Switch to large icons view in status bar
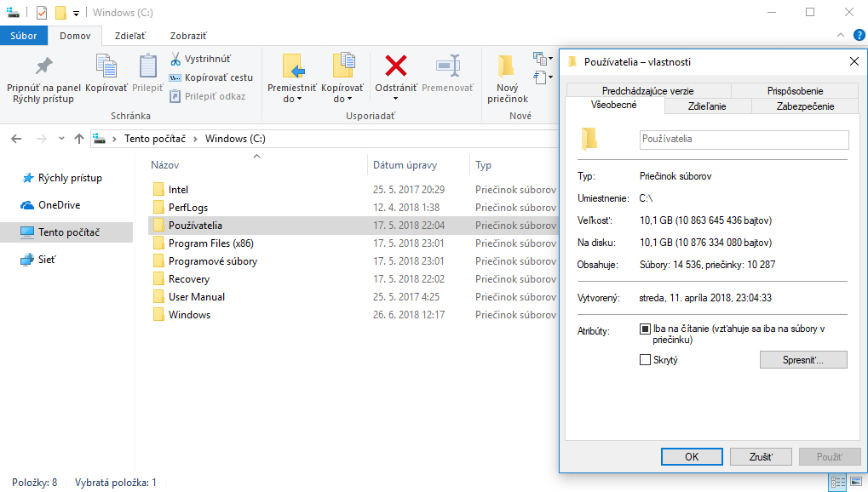The image size is (868, 492). point(856,482)
